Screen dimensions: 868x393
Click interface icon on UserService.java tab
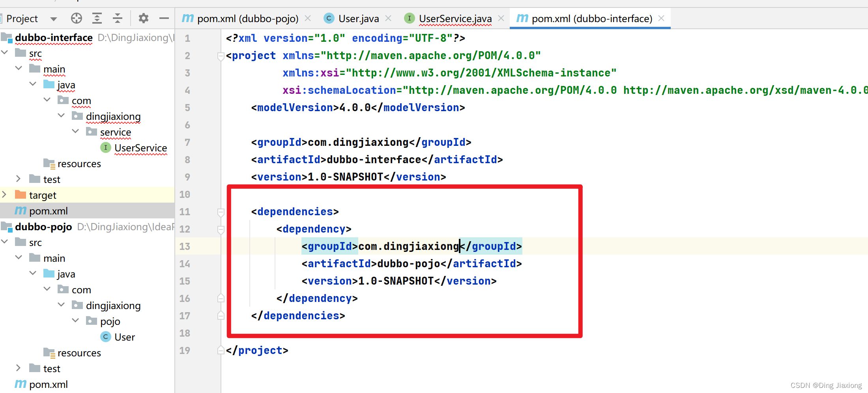pyautogui.click(x=410, y=18)
